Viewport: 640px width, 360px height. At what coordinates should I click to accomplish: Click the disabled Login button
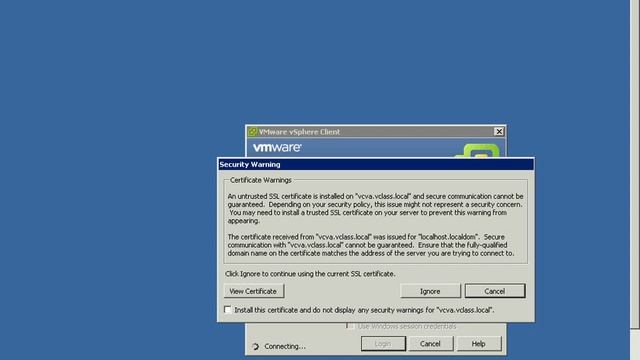(383, 344)
